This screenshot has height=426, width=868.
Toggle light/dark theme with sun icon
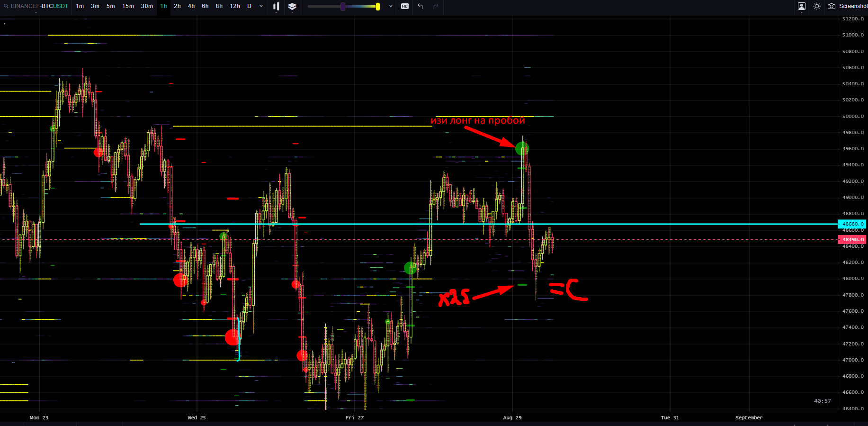coord(817,6)
